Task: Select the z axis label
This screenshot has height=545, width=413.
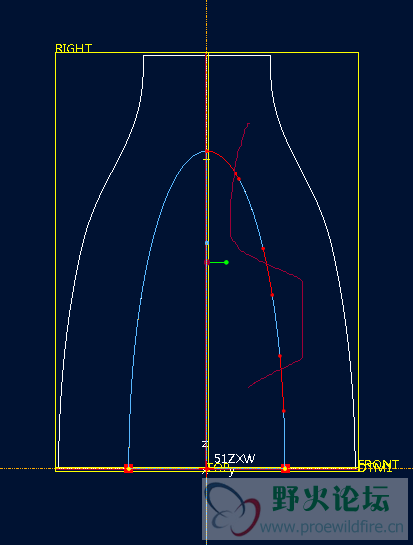Action: (205, 444)
